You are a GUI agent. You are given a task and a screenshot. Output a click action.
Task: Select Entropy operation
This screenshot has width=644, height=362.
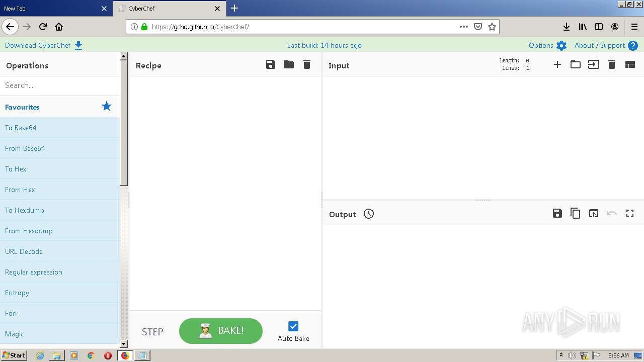(x=60, y=293)
